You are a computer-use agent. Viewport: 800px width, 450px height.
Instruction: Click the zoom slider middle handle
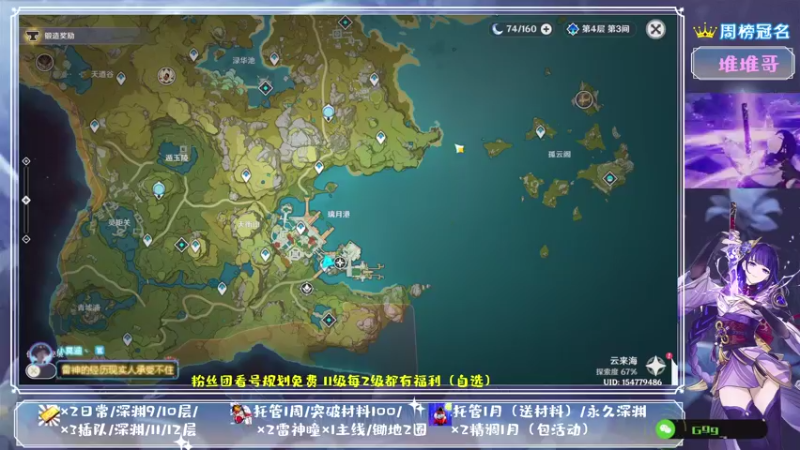(26, 200)
